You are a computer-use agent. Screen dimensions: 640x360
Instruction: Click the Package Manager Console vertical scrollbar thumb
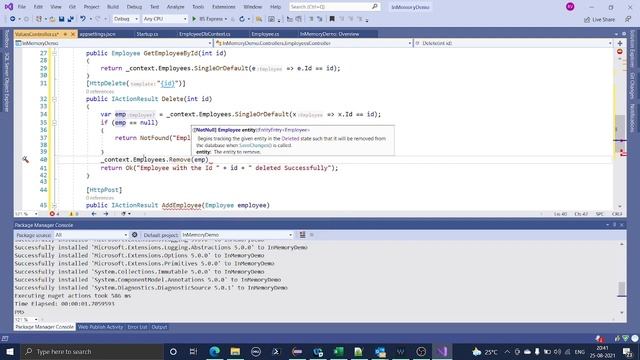[622, 289]
